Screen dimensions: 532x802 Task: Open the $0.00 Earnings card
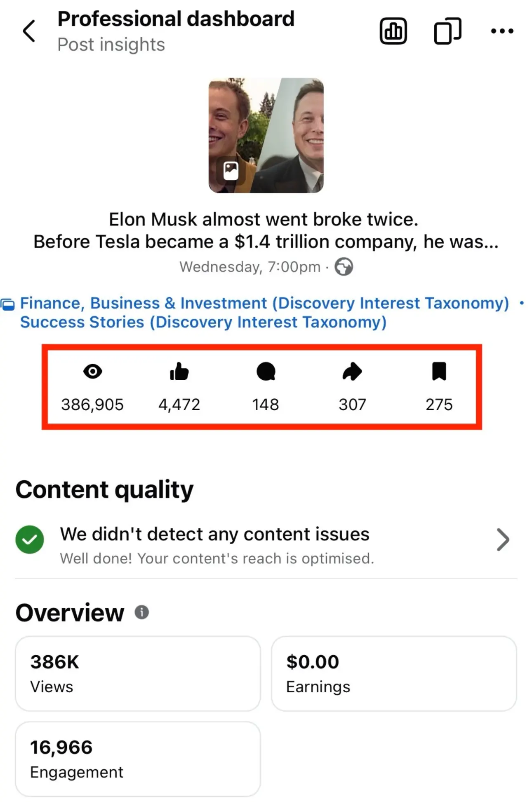[x=393, y=673]
